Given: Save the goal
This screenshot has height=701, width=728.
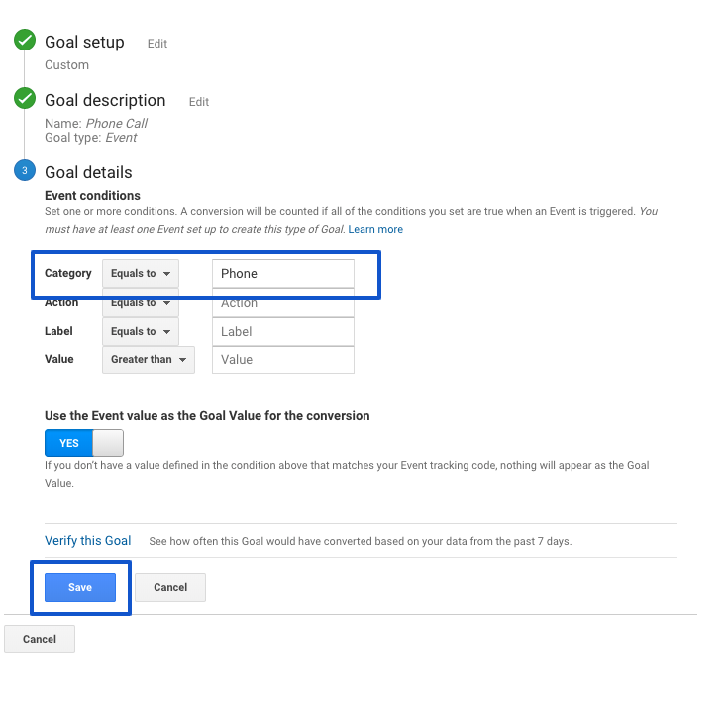Looking at the screenshot, I should click(80, 588).
